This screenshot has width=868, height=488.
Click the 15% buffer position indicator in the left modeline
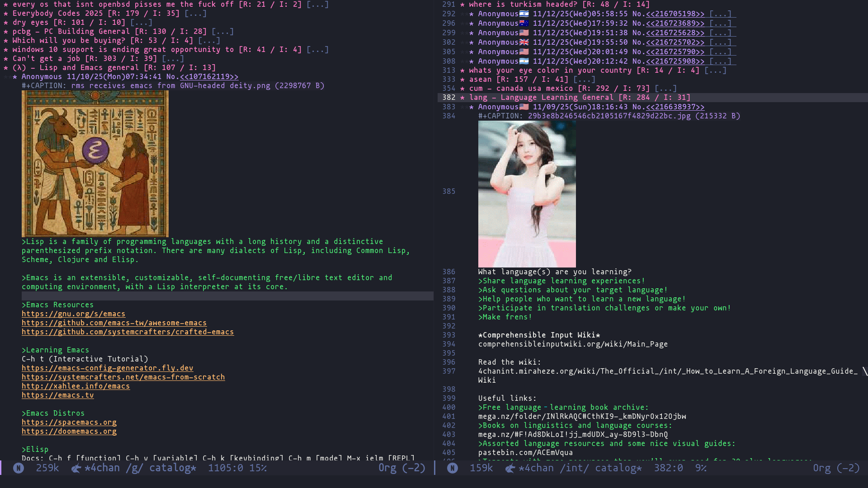pyautogui.click(x=258, y=468)
